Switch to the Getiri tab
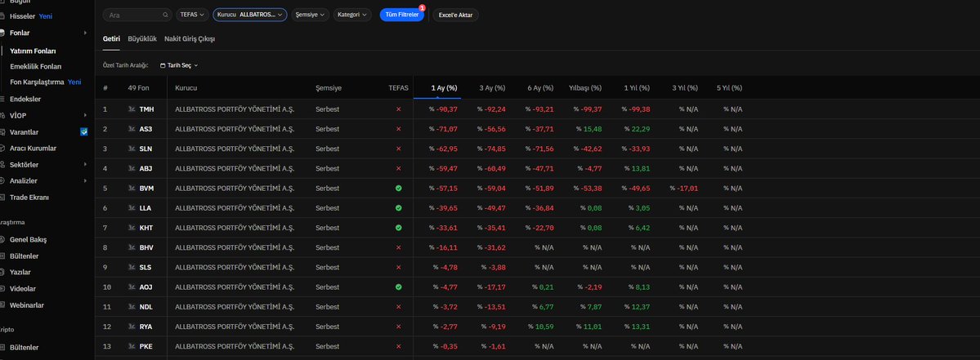The image size is (980, 360). pos(111,38)
